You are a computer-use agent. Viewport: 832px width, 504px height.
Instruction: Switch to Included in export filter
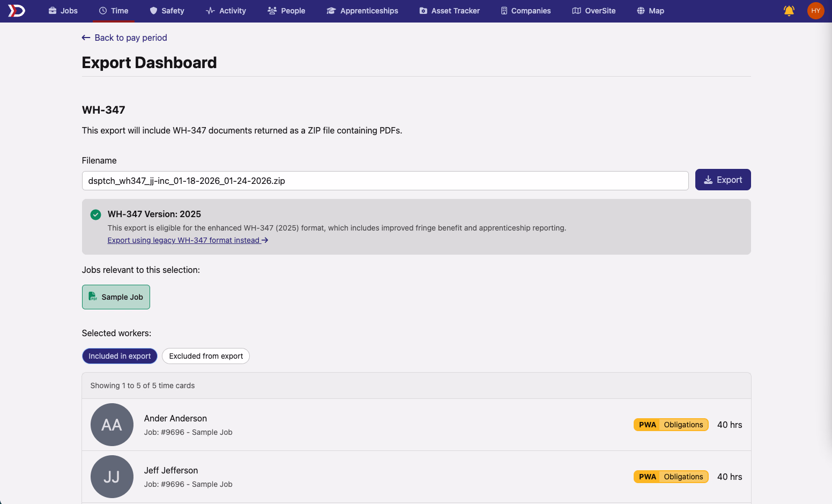click(120, 356)
